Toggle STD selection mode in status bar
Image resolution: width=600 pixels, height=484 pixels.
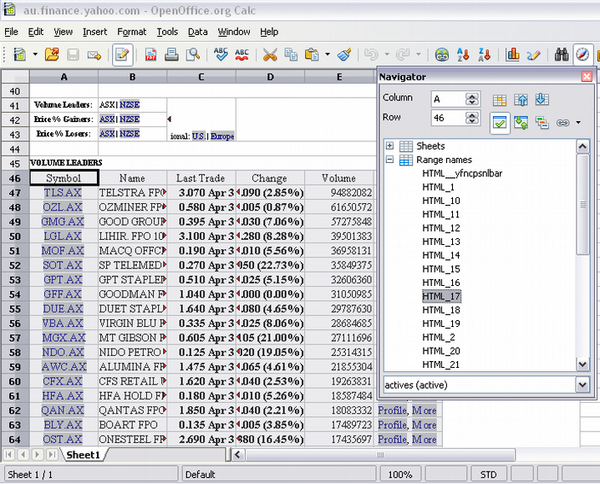489,475
